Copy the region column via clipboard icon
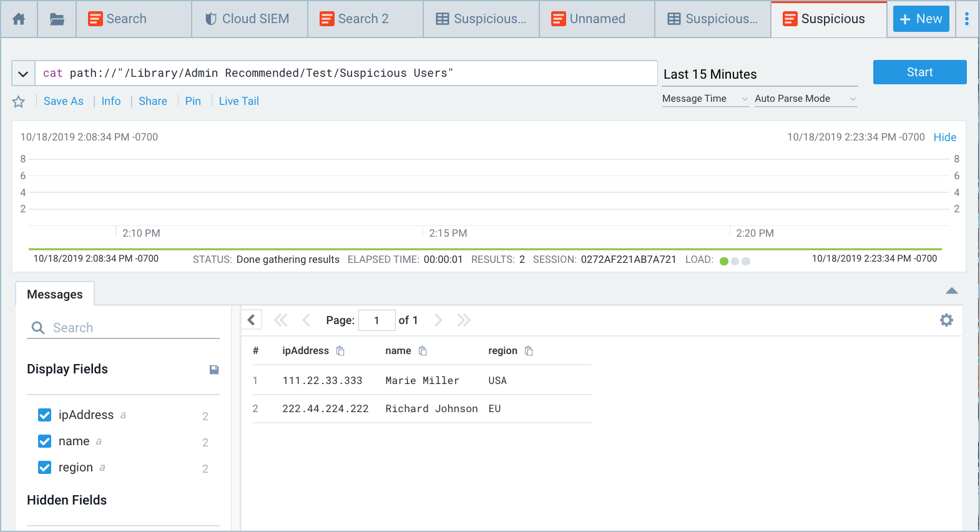The height and width of the screenshot is (532, 980). click(x=529, y=351)
